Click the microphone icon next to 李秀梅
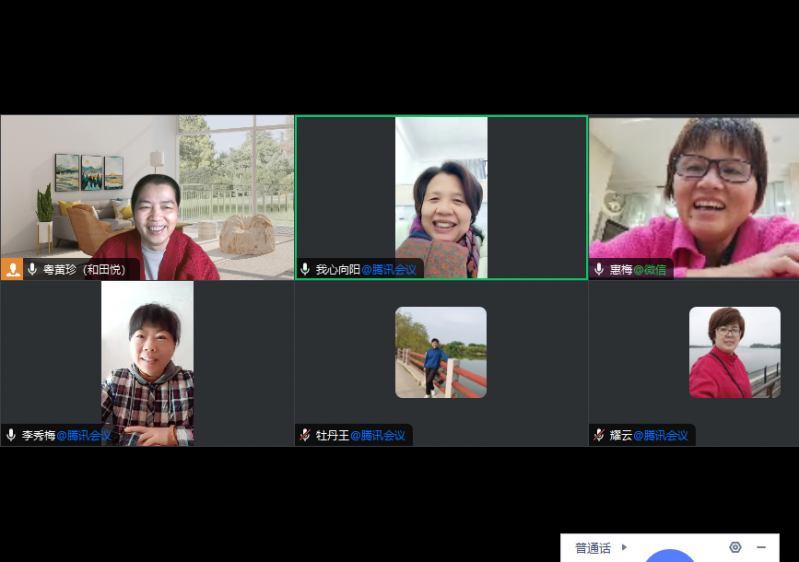Image resolution: width=799 pixels, height=562 pixels. pyautogui.click(x=11, y=435)
